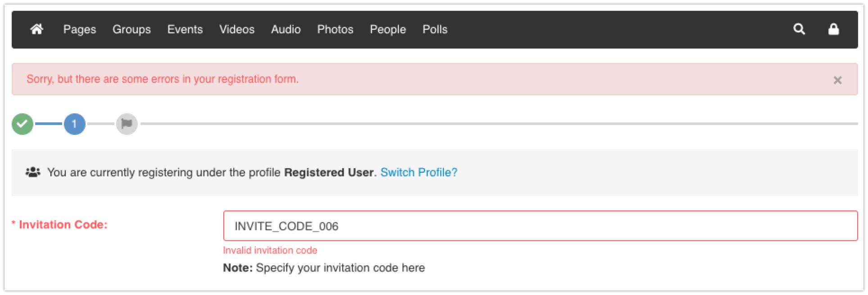The image size is (868, 295).
Task: Browse the People section
Action: (x=388, y=29)
